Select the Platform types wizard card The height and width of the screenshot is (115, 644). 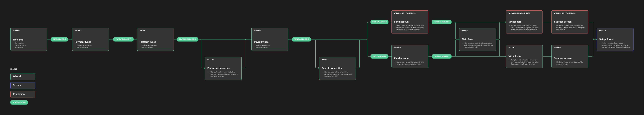click(155, 39)
